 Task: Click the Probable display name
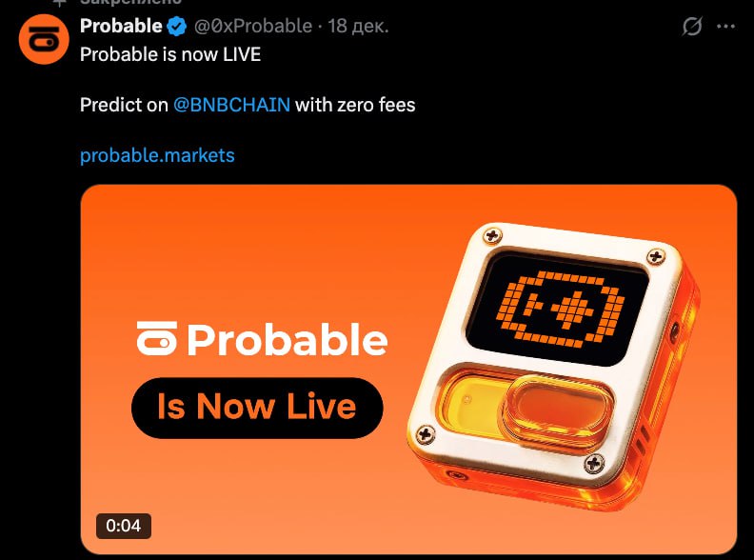point(121,26)
